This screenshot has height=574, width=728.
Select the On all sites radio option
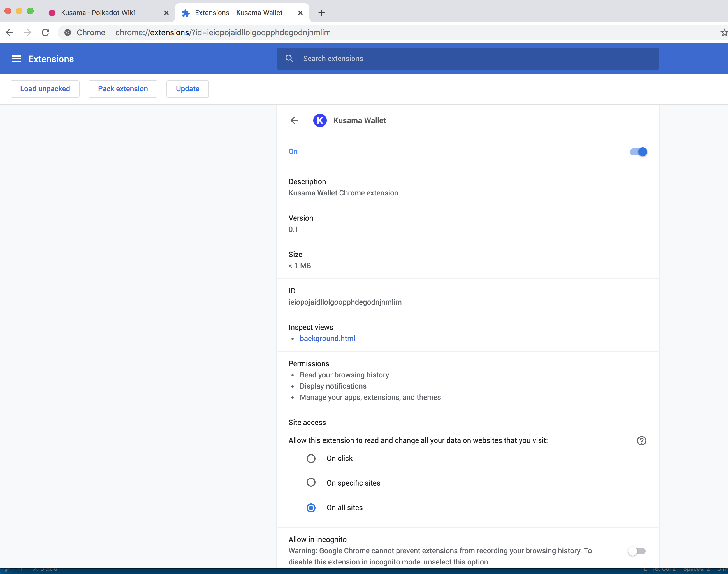click(311, 507)
